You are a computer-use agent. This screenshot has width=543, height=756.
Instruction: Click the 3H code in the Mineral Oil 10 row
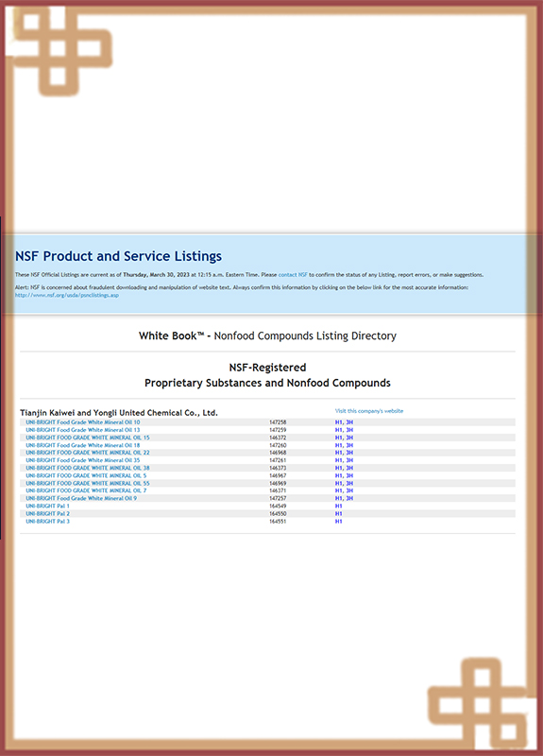point(349,422)
